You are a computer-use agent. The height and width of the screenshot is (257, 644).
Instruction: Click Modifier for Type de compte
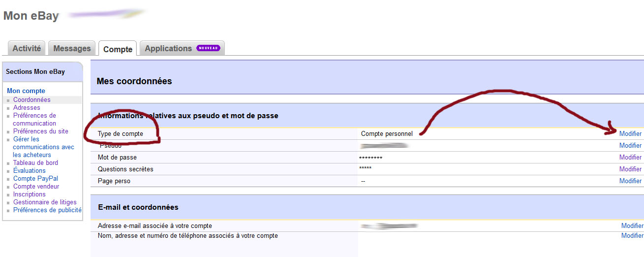(630, 133)
